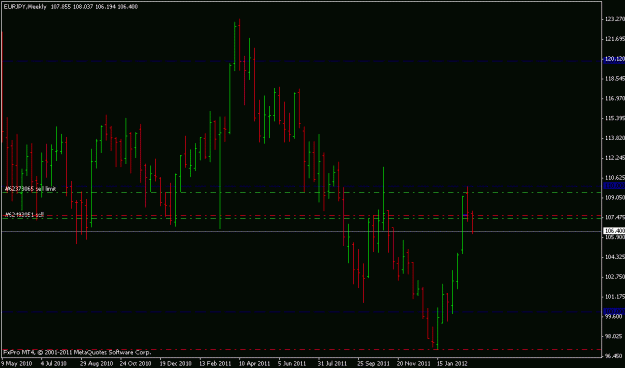Click the 112.245 price scale label
625x368 pixels.
615,158
